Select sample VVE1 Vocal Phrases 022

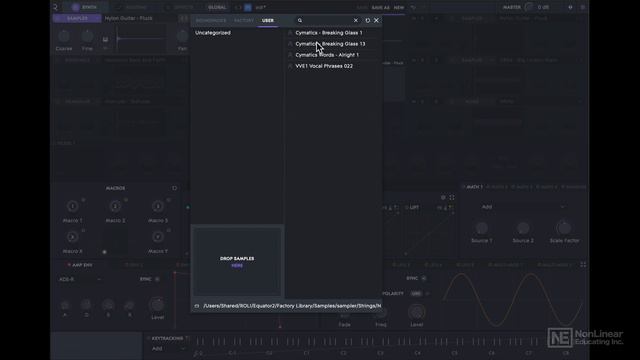[324, 66]
